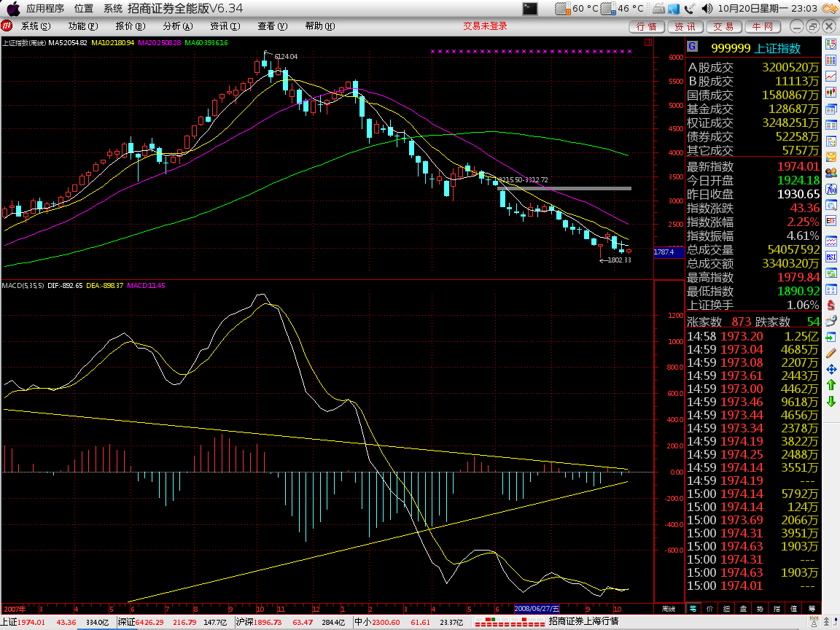Viewport: 840px width, 630px height.
Task: Open the 帮助(H) menu
Action: pyautogui.click(x=320, y=26)
